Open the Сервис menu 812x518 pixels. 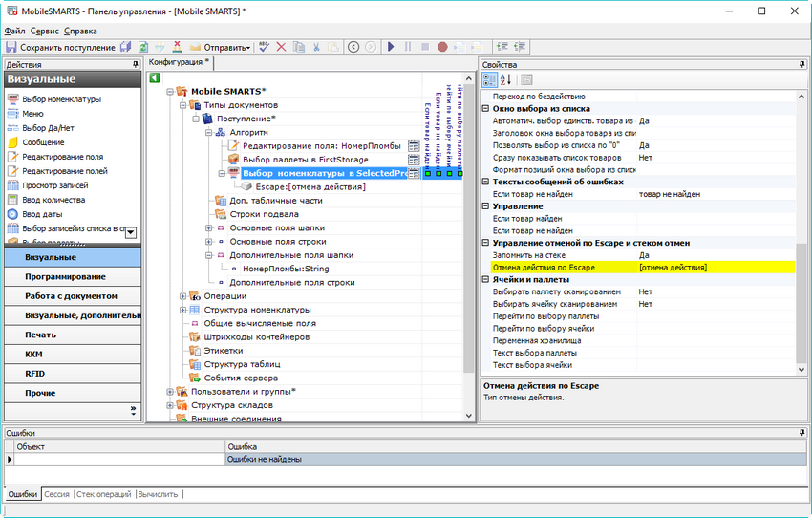[45, 32]
